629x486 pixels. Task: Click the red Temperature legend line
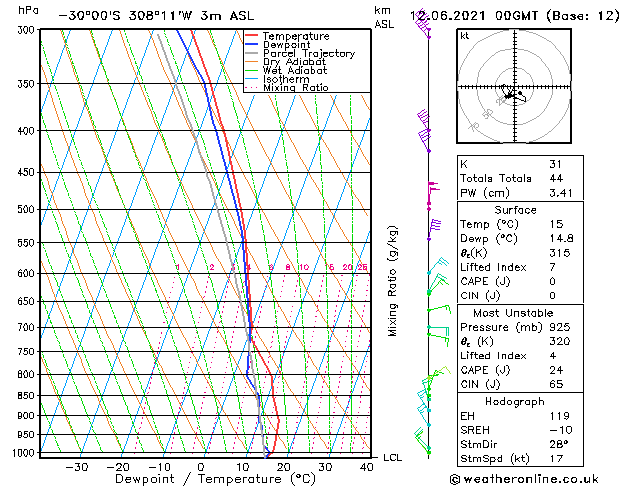[251, 36]
